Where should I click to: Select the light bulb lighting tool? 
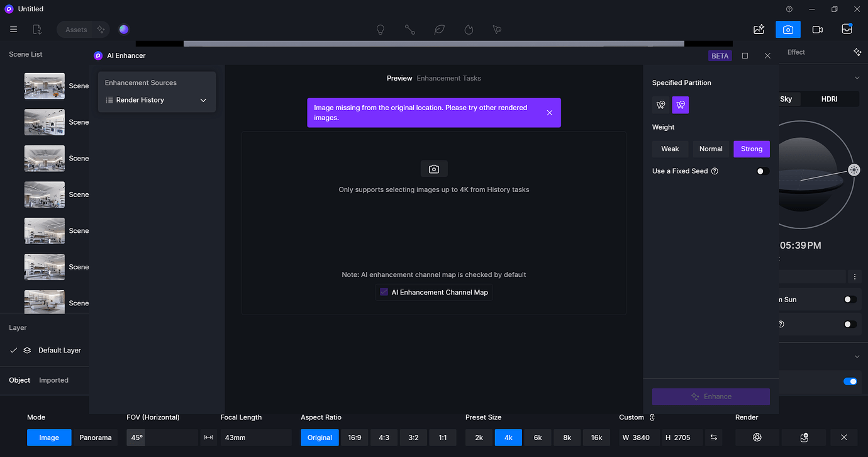[x=381, y=30]
